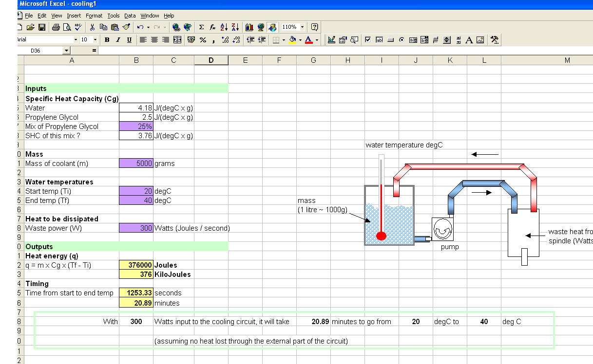Open Print Preview from the toolbar
Screen dimensions: 593x364
pos(67,27)
